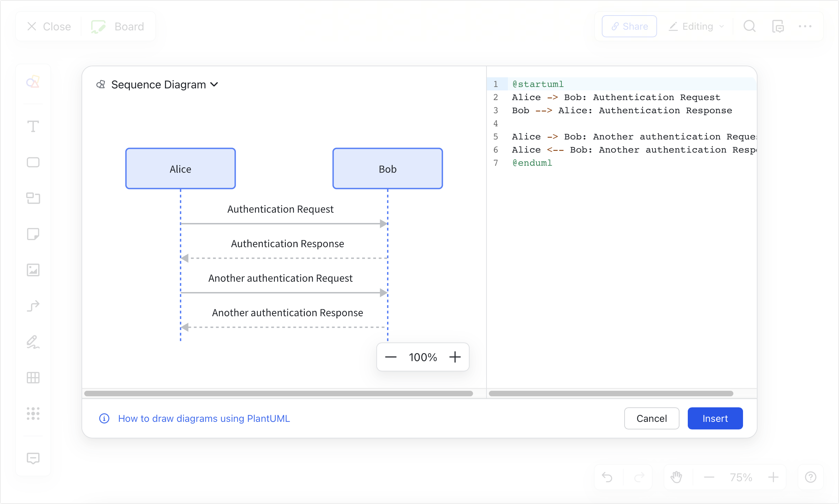The width and height of the screenshot is (839, 504).
Task: Zoom in the board canvas from 75%
Action: 773,477
